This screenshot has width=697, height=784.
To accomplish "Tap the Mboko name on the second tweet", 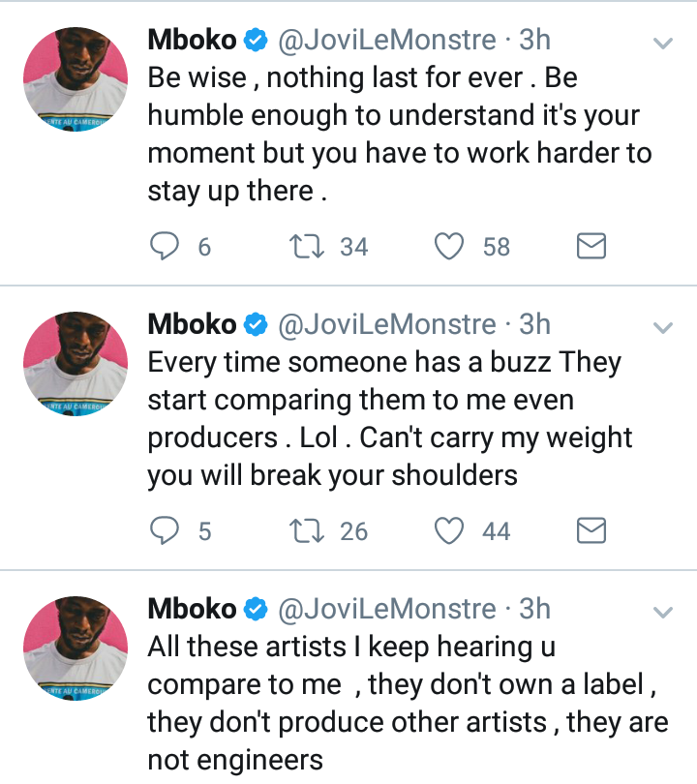I will click(192, 325).
